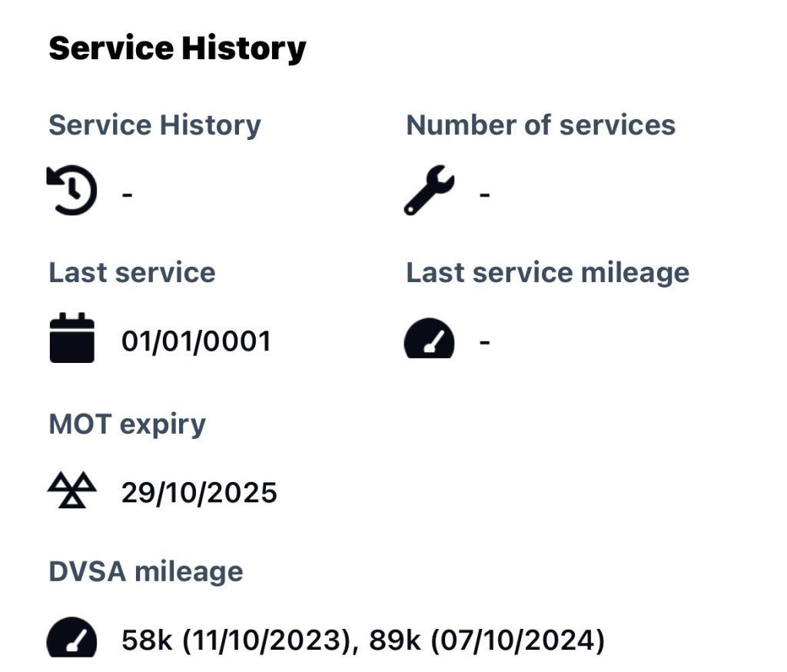Click the dash under Last service mileage
Screen dimensions: 787x672
[x=484, y=342]
